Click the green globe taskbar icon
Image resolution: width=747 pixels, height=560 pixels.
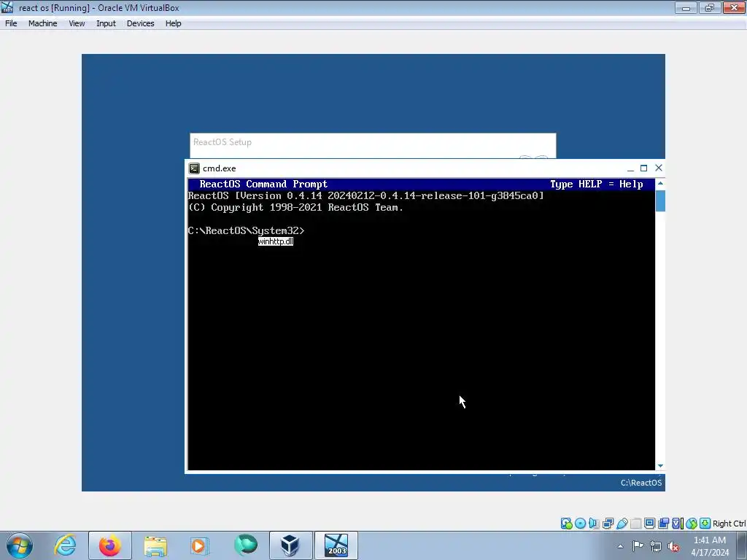click(245, 545)
